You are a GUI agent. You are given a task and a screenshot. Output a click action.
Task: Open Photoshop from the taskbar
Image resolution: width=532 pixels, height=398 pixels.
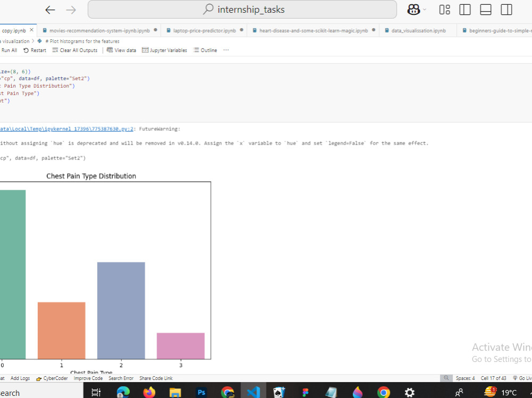[x=201, y=392]
